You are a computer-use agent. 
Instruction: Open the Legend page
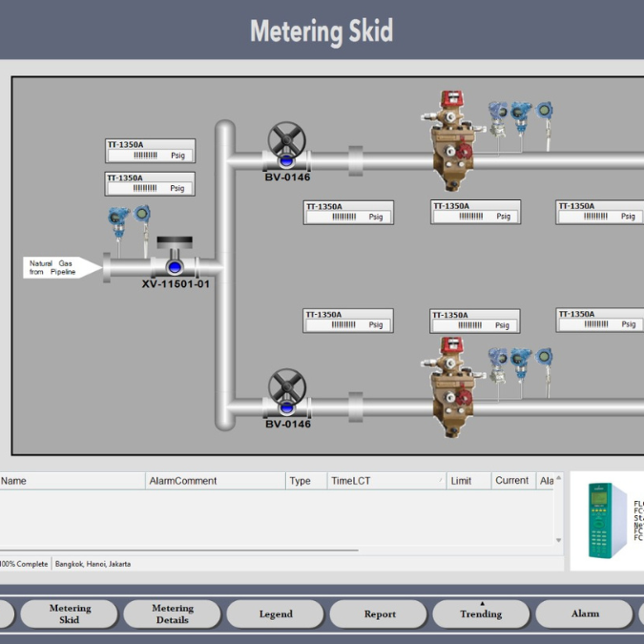(276, 613)
